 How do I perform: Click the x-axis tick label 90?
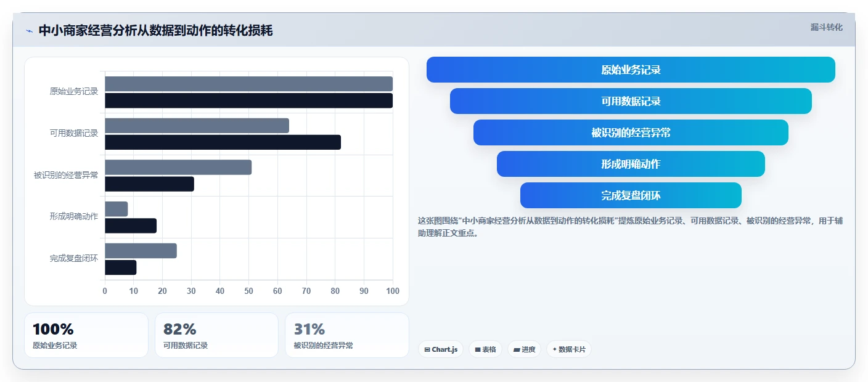point(364,291)
